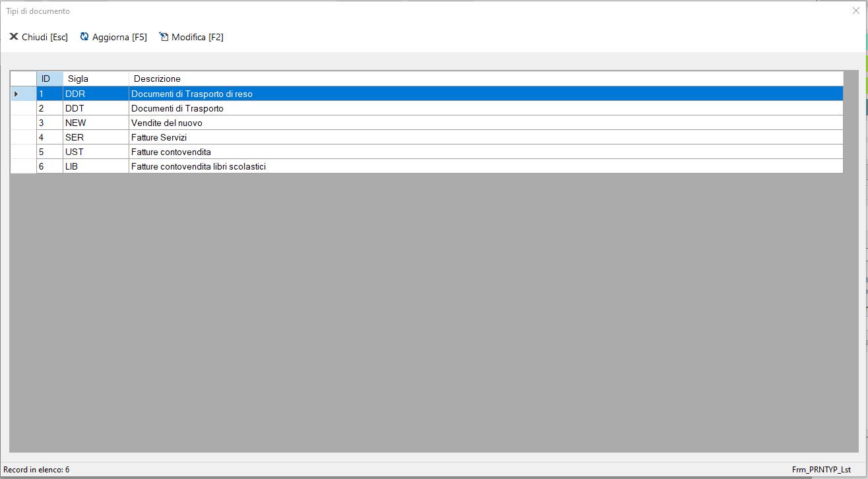
Task: Sort by the Descrizione column header
Action: click(x=486, y=79)
